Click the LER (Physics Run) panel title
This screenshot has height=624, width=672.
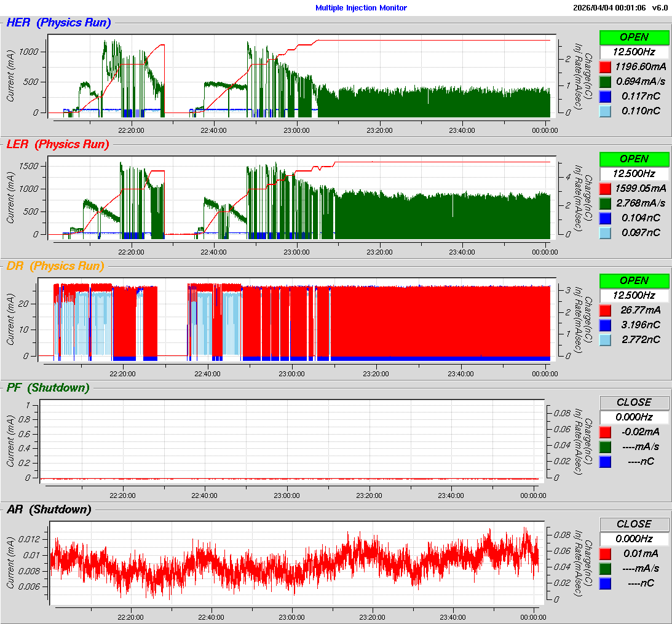click(57, 144)
